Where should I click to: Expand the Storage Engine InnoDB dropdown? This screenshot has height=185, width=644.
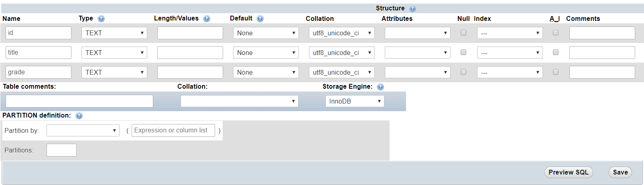(x=355, y=101)
